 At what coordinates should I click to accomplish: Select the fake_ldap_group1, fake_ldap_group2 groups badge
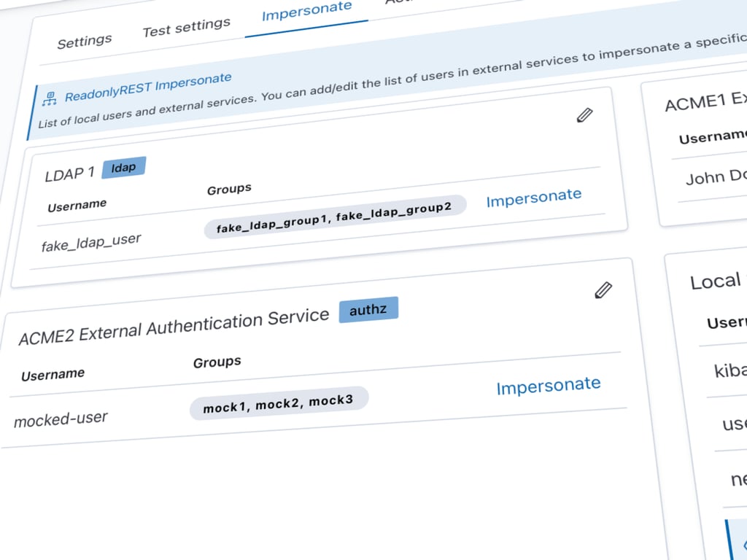334,217
